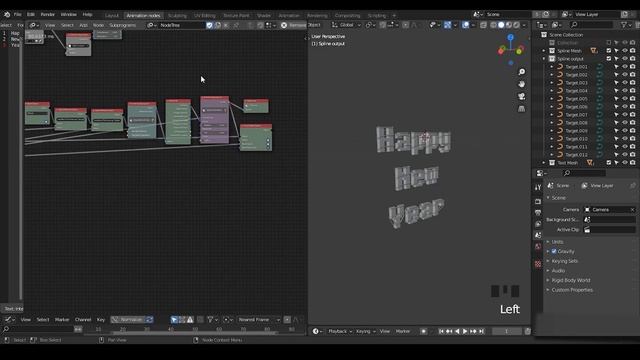Open the File menu

tap(18, 14)
